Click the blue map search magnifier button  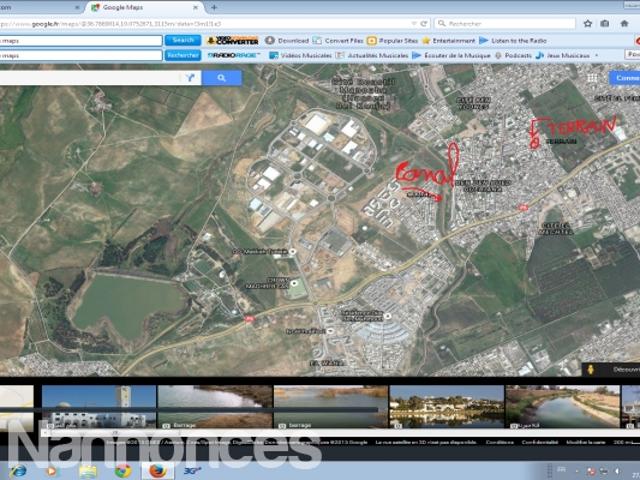pos(222,78)
